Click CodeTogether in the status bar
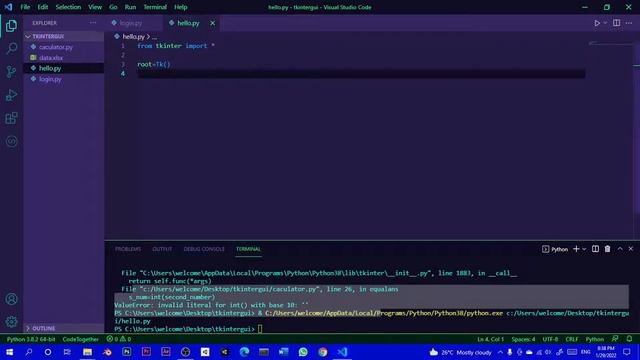 click(80, 339)
